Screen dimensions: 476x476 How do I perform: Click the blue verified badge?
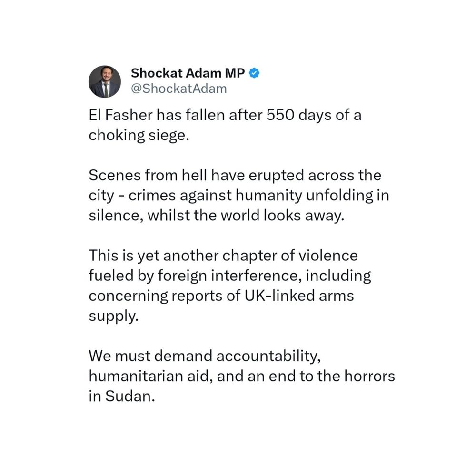click(255, 73)
